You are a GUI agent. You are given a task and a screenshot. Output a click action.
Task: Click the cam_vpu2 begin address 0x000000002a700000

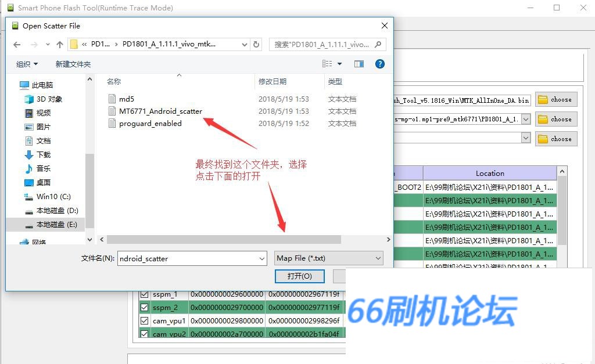coord(227,334)
